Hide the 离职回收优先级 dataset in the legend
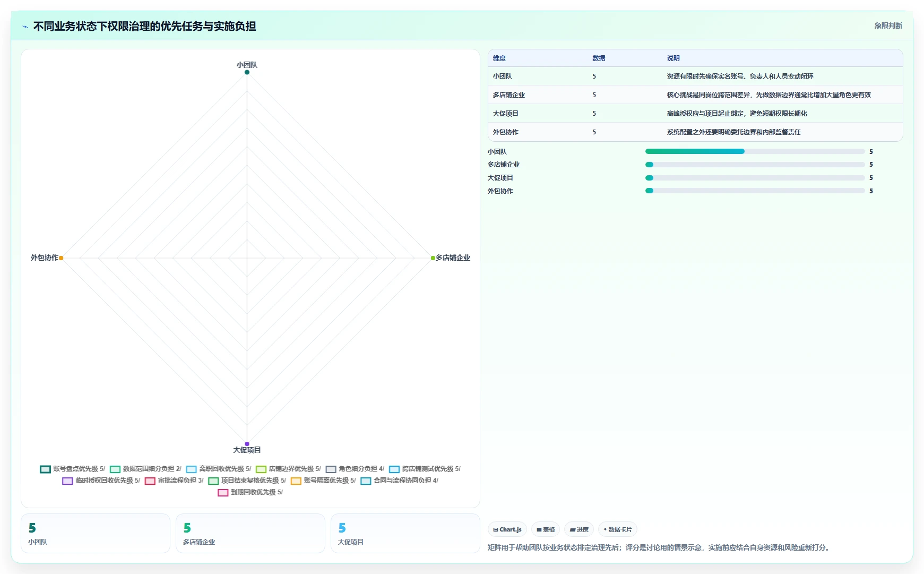The width and height of the screenshot is (924, 574). (x=219, y=469)
